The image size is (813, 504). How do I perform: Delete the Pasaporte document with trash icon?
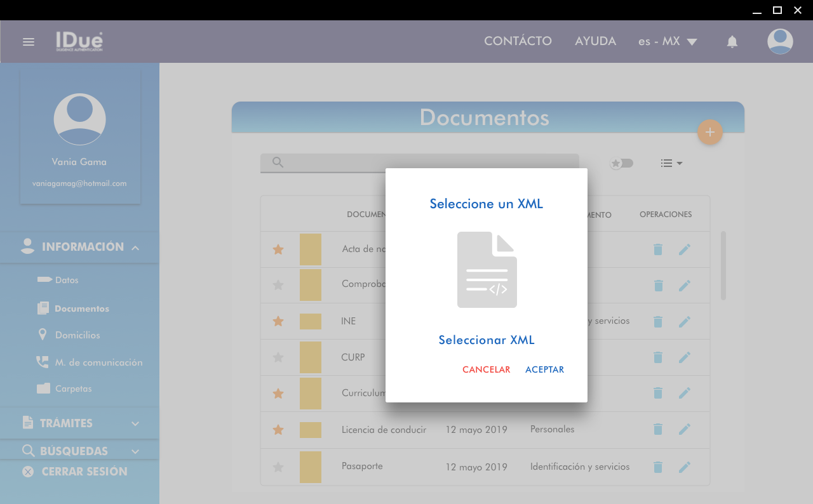[658, 467]
